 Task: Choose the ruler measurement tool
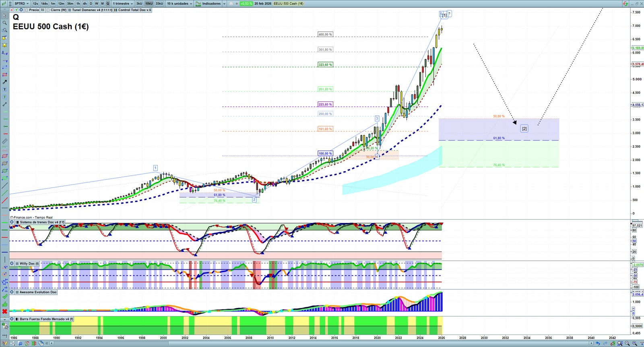5,141
